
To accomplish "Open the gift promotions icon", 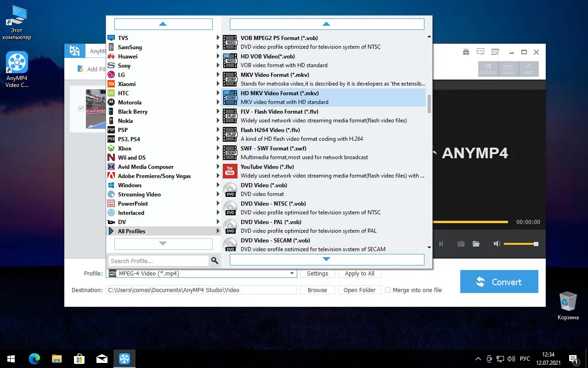I will 466,52.
